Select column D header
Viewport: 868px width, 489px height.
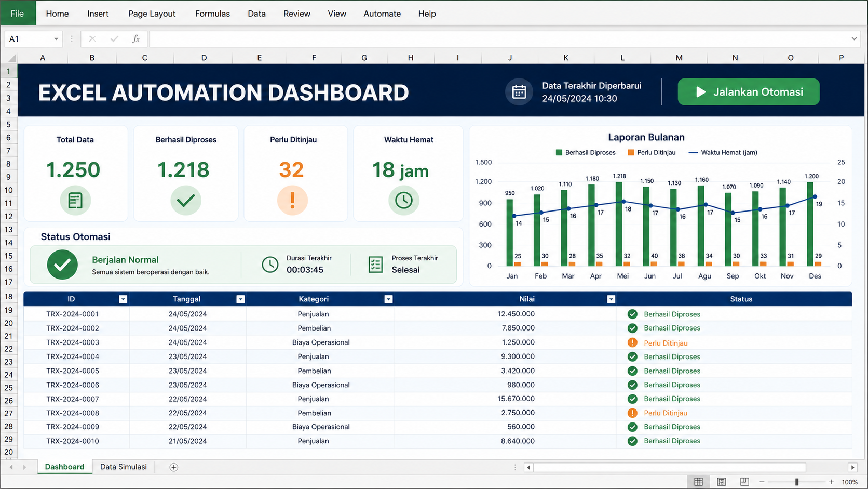click(x=204, y=58)
